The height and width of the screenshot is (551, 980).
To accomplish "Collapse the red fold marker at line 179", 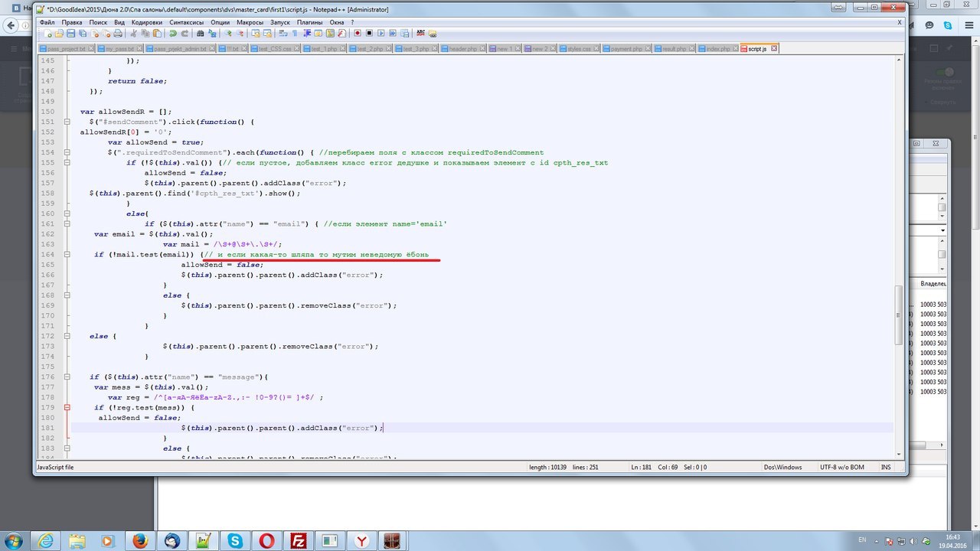I will (67, 408).
